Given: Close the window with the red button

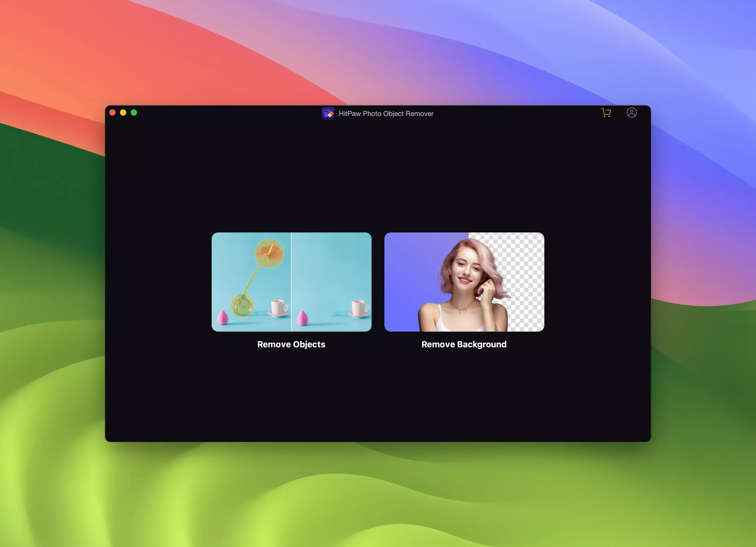Looking at the screenshot, I should coord(113,113).
